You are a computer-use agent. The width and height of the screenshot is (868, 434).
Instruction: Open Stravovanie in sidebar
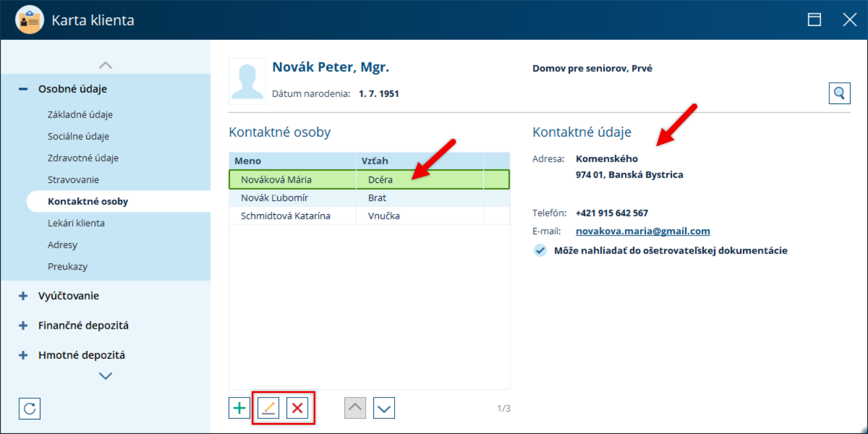pyautogui.click(x=73, y=180)
